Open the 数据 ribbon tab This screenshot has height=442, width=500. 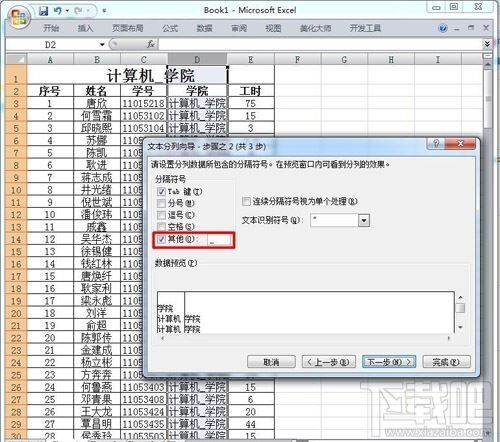tap(204, 28)
